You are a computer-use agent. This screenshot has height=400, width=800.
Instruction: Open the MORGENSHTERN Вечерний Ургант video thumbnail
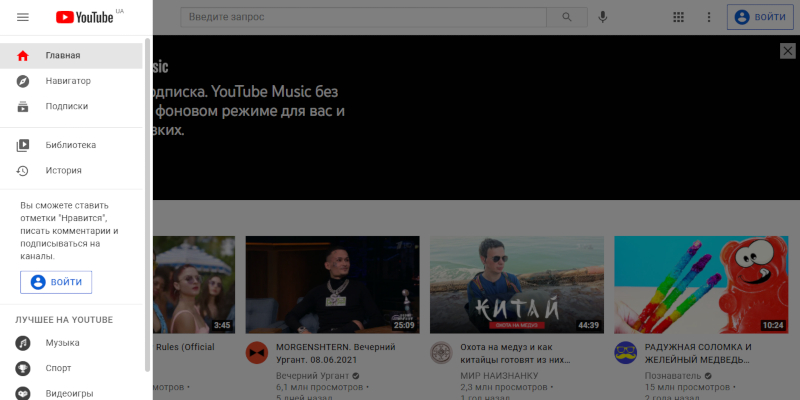[332, 285]
